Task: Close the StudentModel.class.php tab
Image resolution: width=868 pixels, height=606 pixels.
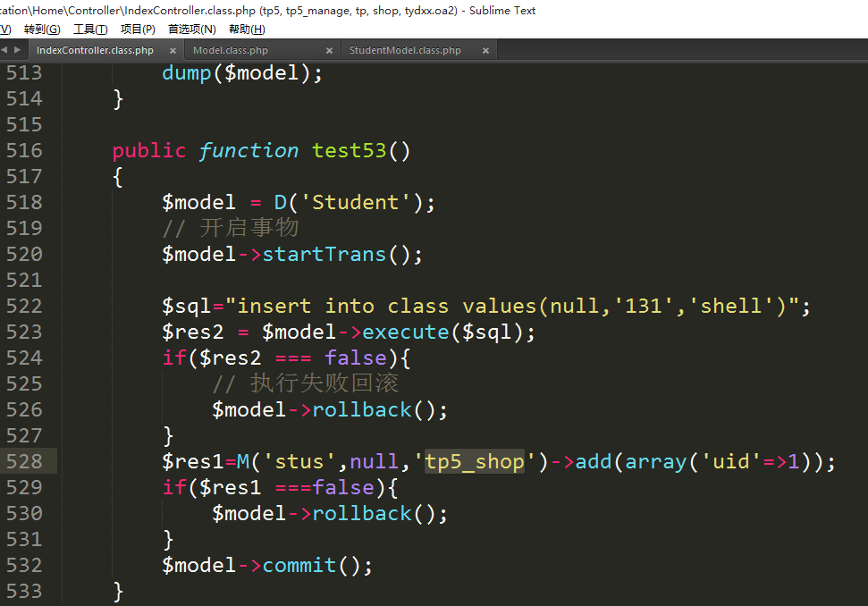Action: point(486,51)
